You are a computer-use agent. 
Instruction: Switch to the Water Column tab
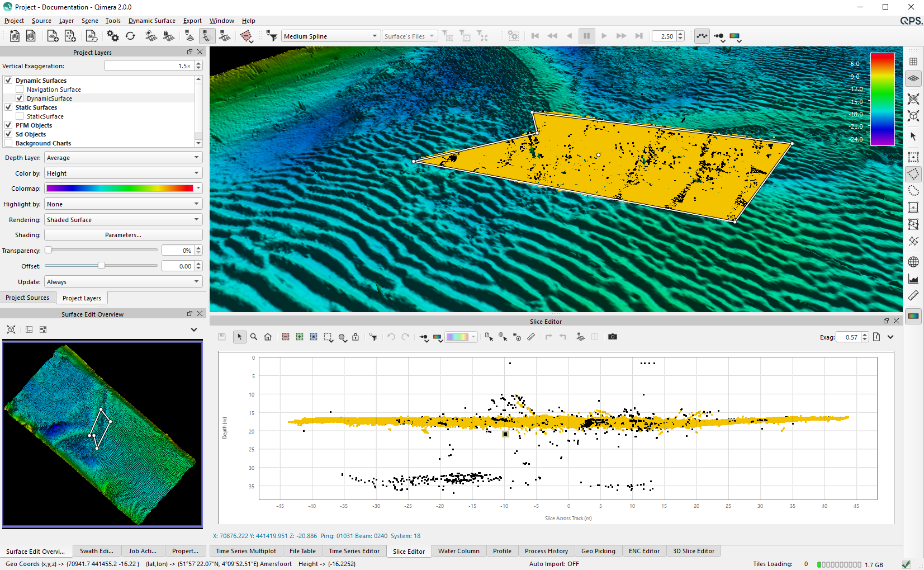458,551
